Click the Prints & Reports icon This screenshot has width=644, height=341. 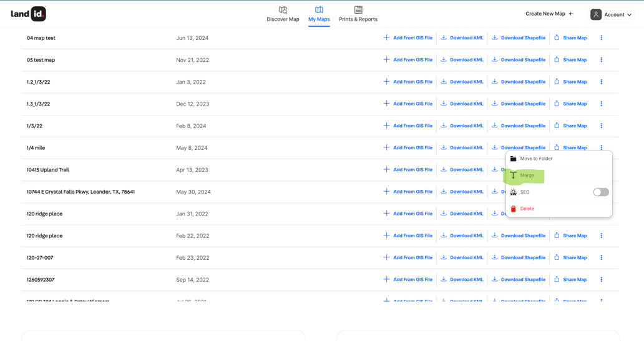click(358, 10)
